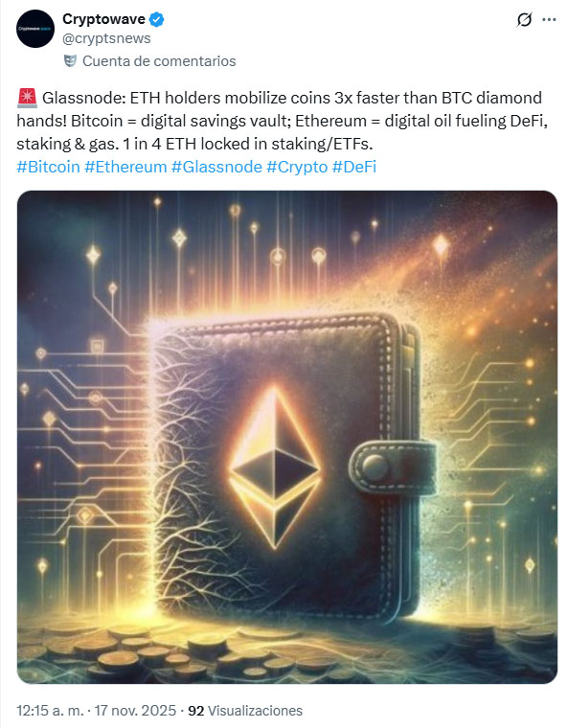Click the 17 nov. 2025 date
Screen dimensions: 568x728
[135, 711]
